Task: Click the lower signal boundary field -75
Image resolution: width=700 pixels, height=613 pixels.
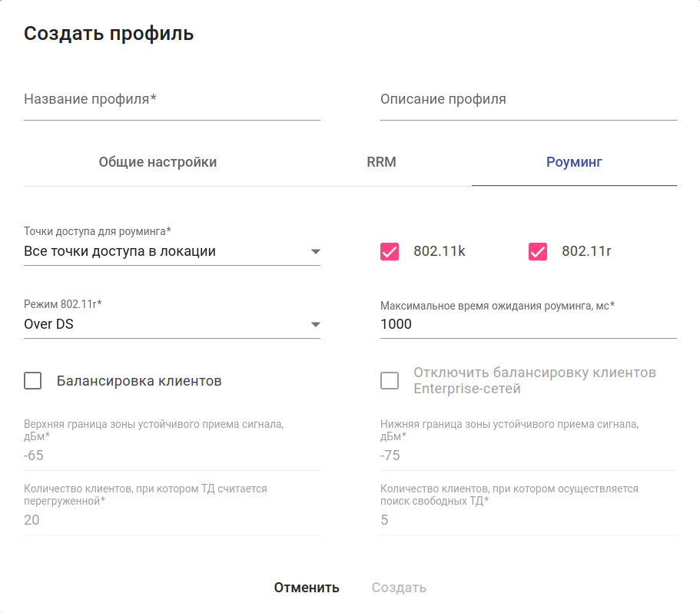Action: [x=528, y=456]
